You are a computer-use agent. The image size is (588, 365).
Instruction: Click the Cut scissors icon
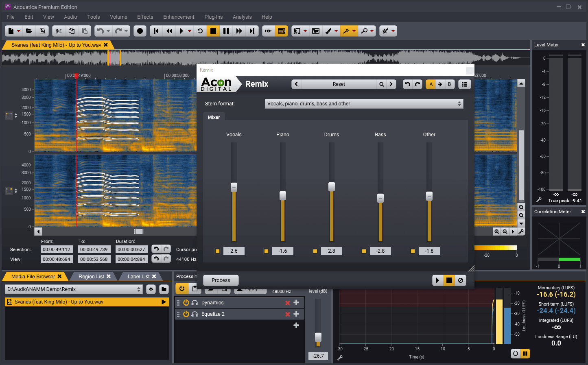[59, 31]
